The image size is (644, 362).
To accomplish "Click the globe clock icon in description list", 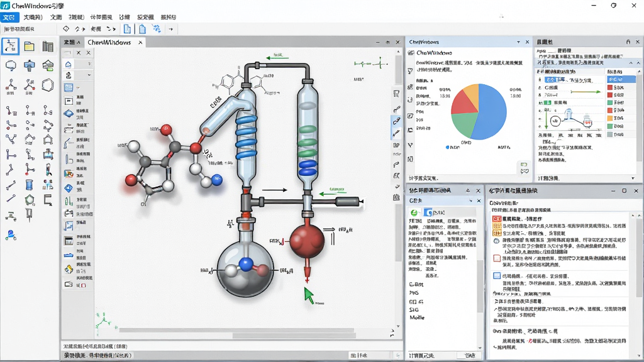I will (x=497, y=241).
